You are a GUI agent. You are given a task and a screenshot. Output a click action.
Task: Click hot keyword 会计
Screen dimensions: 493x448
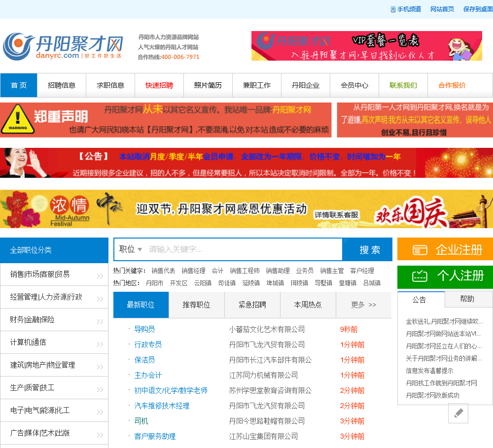pos(217,271)
